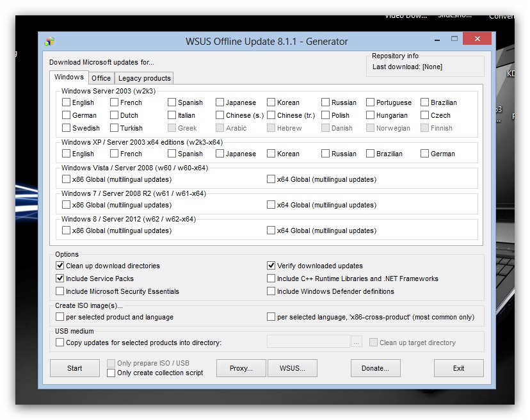Check German under Windows Server 2003
The height and width of the screenshot is (420, 530).
[67, 115]
